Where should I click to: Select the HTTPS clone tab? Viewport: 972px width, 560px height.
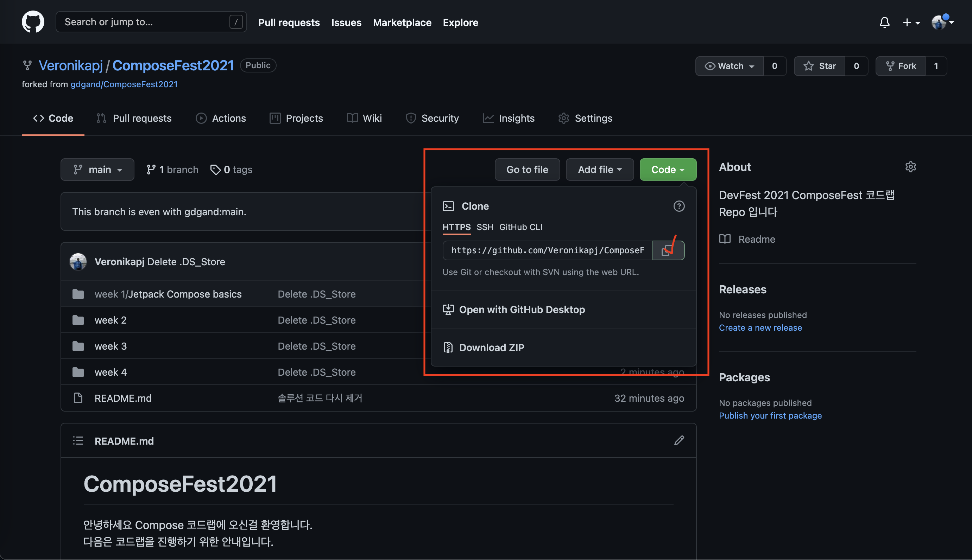(456, 227)
